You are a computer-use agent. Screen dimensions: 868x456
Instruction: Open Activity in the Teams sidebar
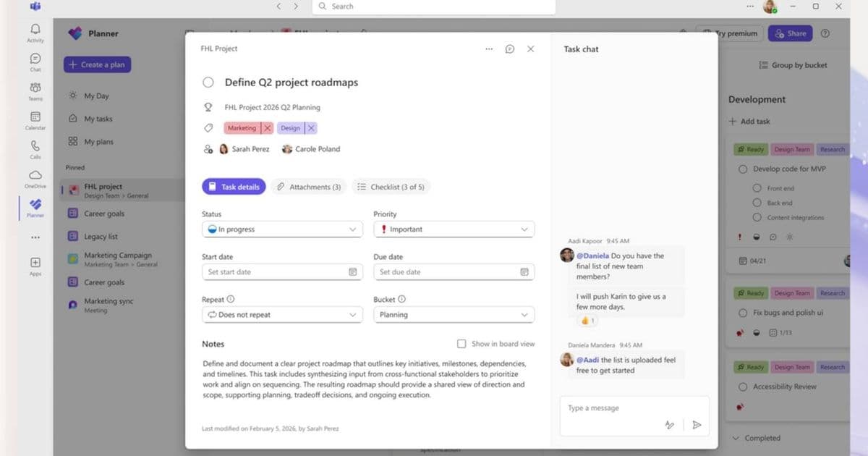[x=35, y=30]
